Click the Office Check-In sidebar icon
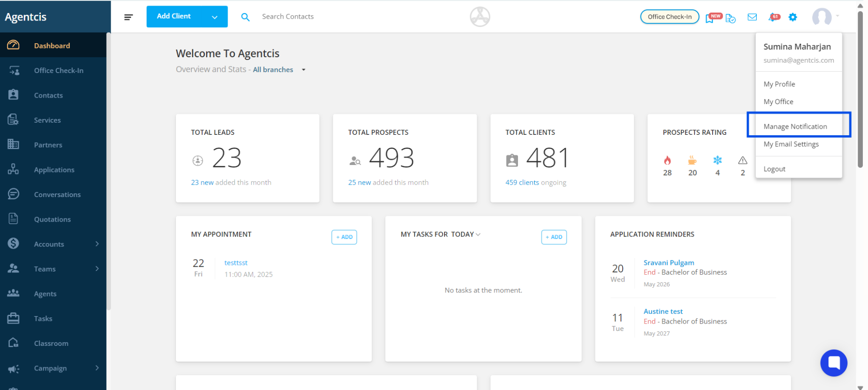The image size is (868, 390). click(14, 70)
